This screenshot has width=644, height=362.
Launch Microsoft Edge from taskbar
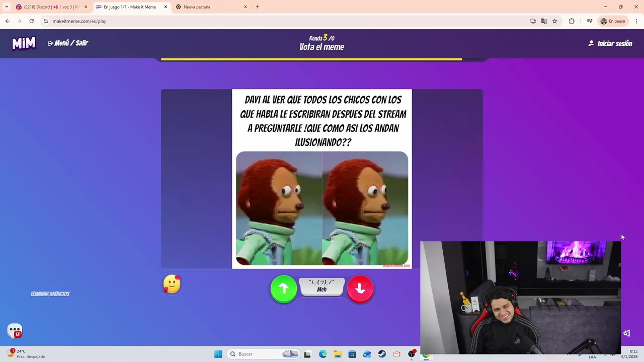pos(323,354)
